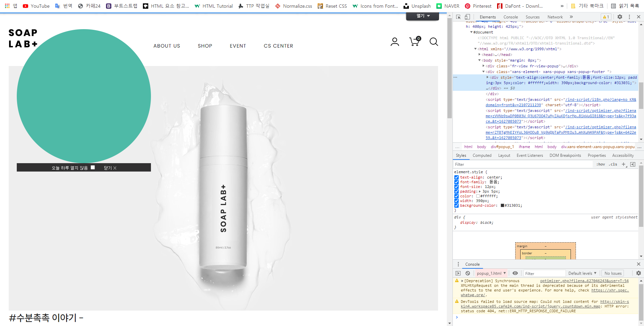Clear the console icon
The width and height of the screenshot is (644, 326).
pyautogui.click(x=468, y=273)
